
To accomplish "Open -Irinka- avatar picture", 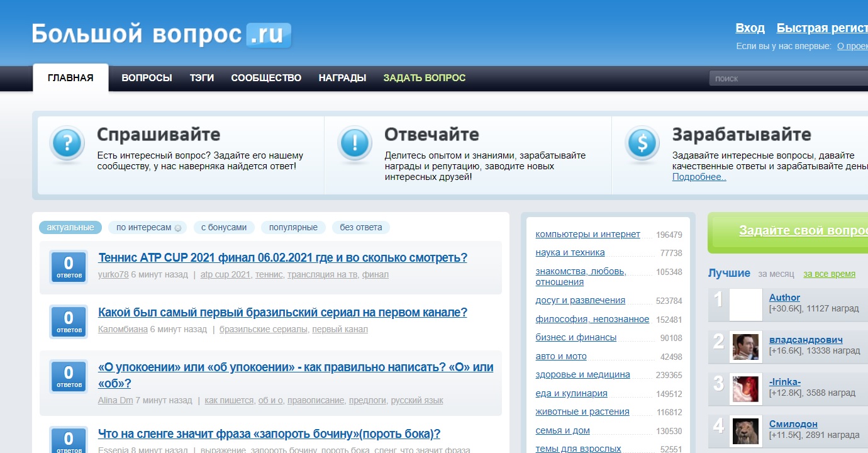I will [746, 389].
